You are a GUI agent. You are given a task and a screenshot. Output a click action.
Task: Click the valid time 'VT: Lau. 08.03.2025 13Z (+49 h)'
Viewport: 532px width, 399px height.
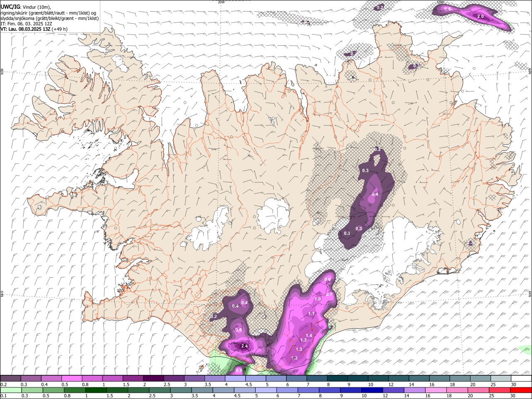pyautogui.click(x=34, y=29)
